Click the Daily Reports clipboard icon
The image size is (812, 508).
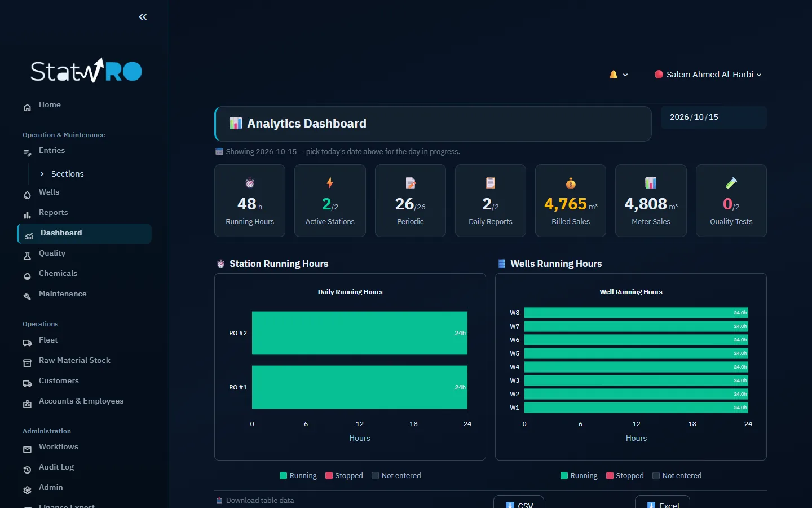pos(491,183)
